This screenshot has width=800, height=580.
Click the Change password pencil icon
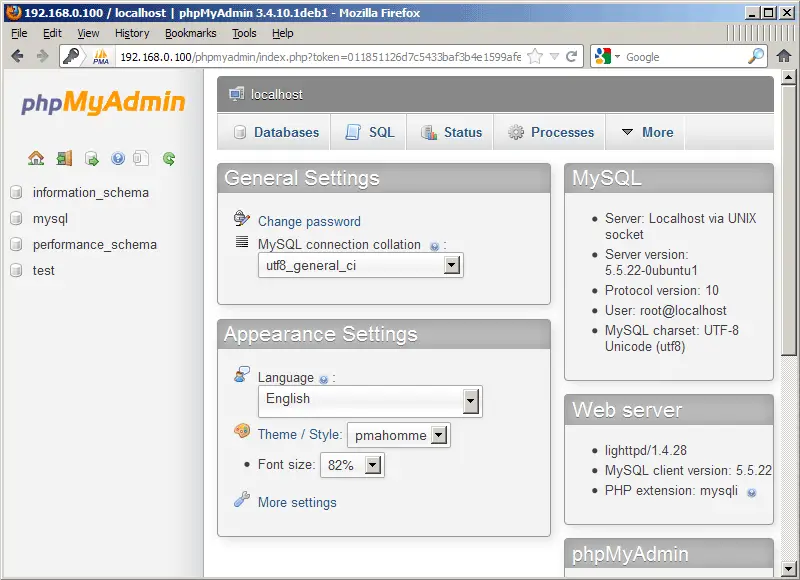pyautogui.click(x=242, y=218)
